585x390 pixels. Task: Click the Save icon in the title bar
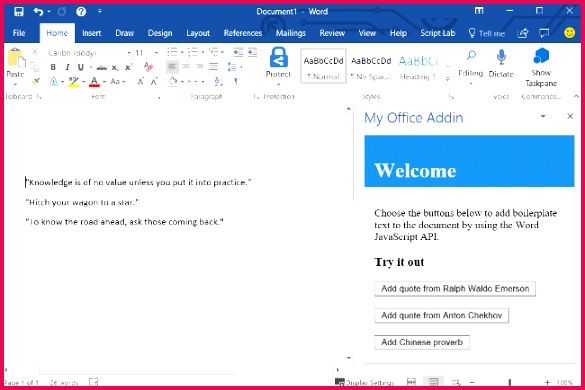click(19, 12)
